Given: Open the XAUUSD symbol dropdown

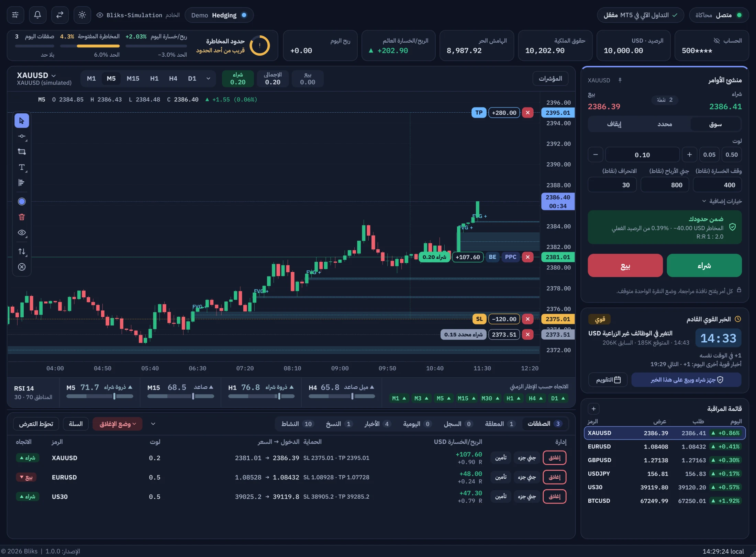Looking at the screenshot, I should click(x=36, y=75).
